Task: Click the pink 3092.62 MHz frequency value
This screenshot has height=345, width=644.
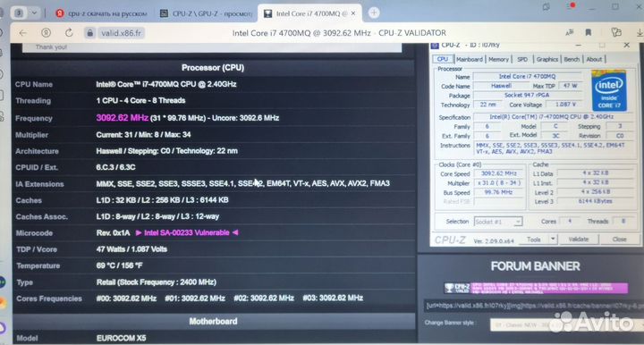Action: pos(122,118)
